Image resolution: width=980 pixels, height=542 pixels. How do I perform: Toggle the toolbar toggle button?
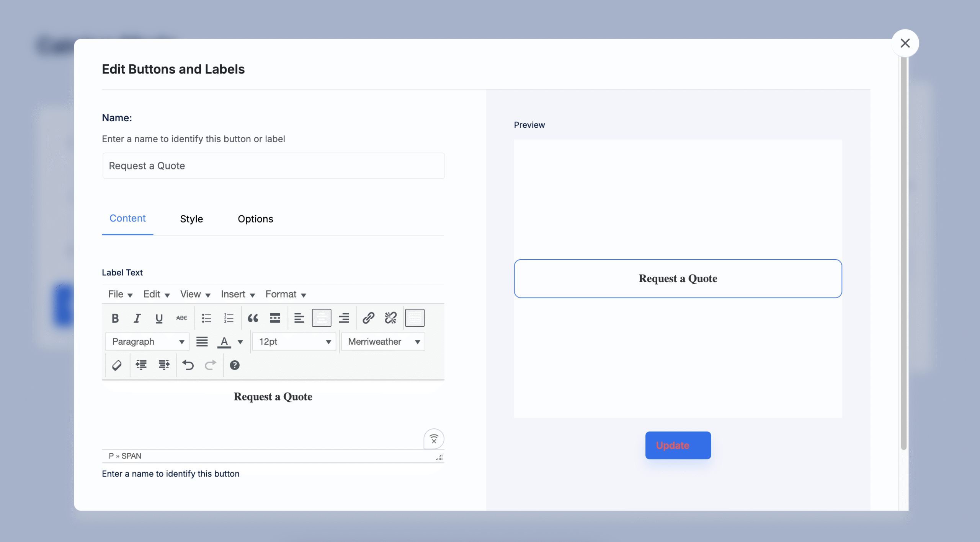pyautogui.click(x=415, y=318)
